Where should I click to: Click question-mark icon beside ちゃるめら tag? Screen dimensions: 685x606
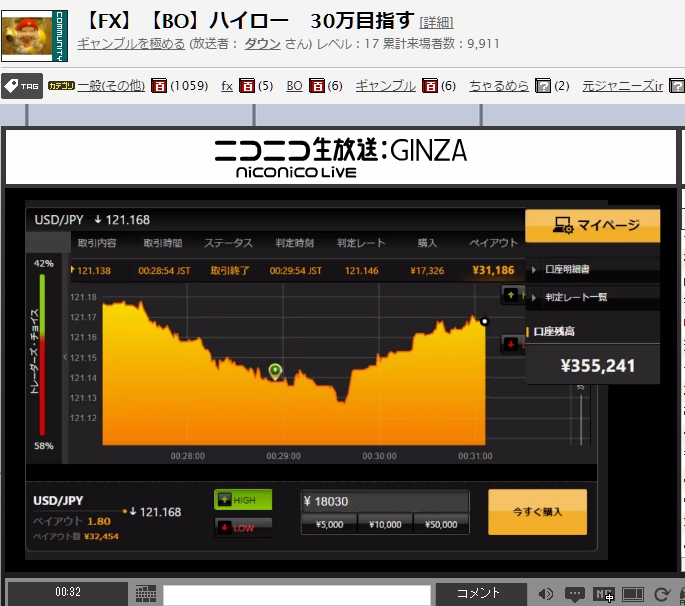click(x=543, y=86)
